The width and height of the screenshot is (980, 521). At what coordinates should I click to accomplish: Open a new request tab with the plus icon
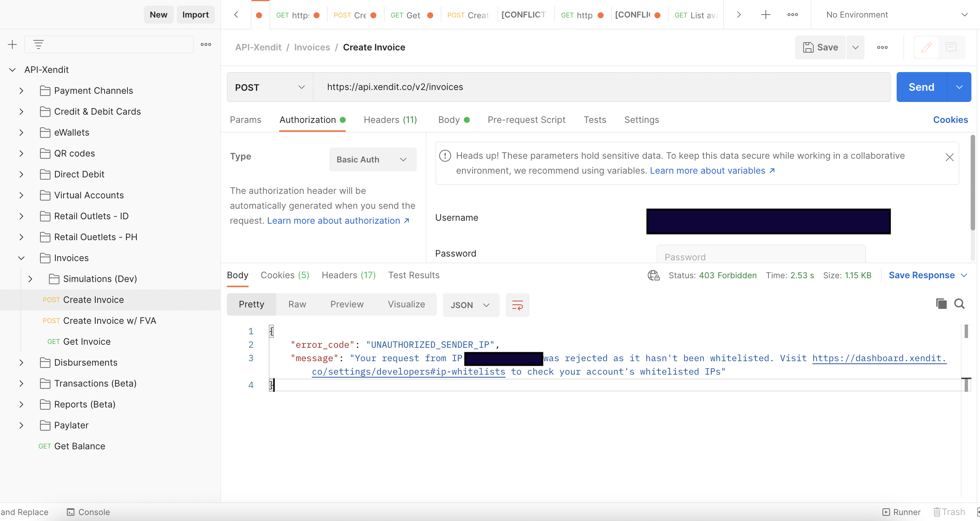click(765, 15)
